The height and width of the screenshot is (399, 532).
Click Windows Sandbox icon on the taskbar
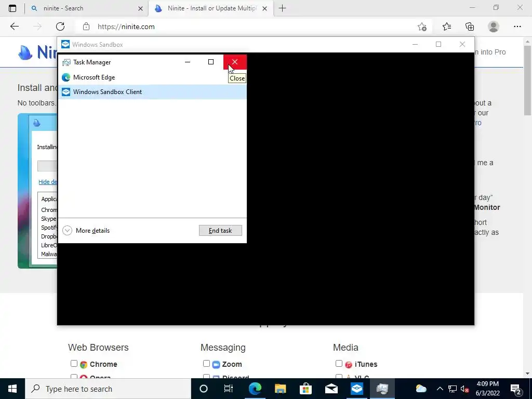click(x=356, y=389)
